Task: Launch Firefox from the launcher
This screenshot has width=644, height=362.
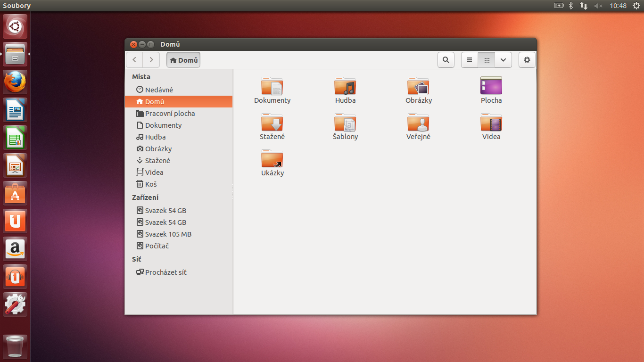Action: point(15,82)
